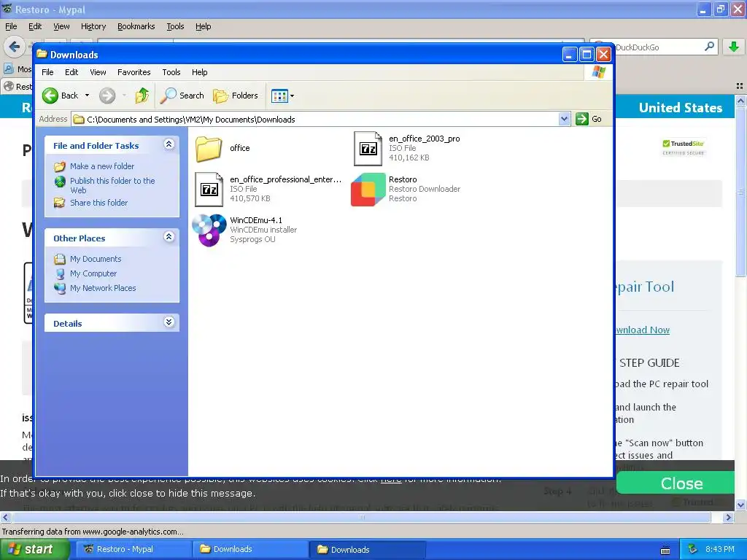Open My Computer from Other Places
Image resolution: width=747 pixels, height=560 pixels.
(x=93, y=274)
